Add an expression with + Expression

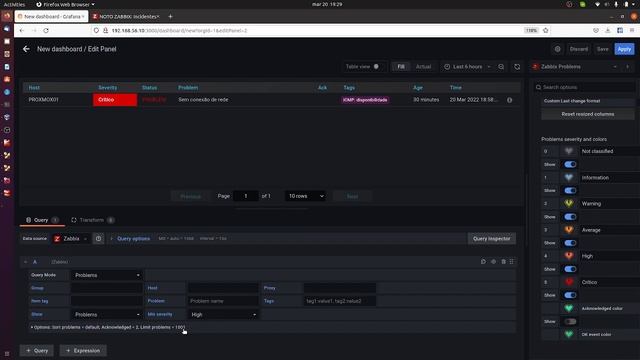(x=83, y=350)
